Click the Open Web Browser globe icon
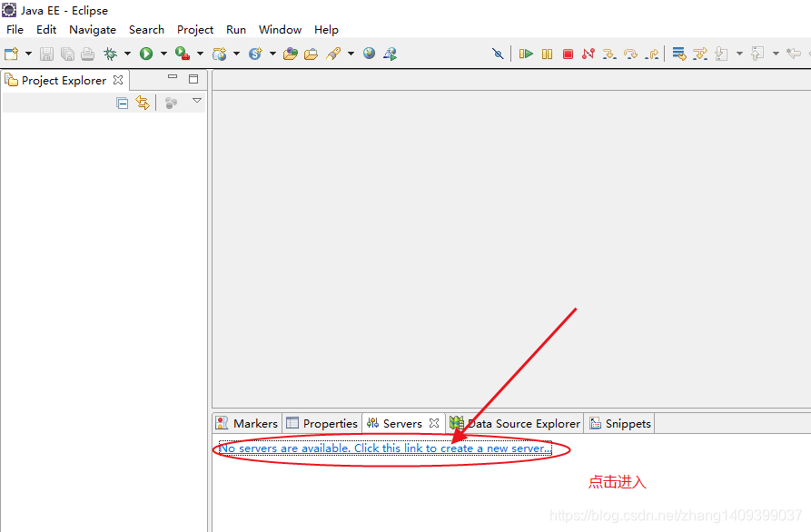This screenshot has height=532, width=811. pos(369,54)
